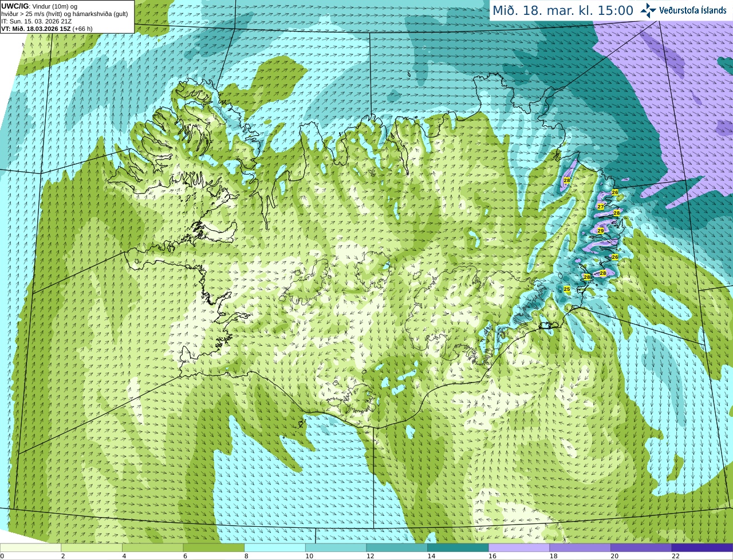This screenshot has height=560, width=733.
Task: Select the 16–18 m/s lavender legend swatch
Action: click(x=519, y=547)
